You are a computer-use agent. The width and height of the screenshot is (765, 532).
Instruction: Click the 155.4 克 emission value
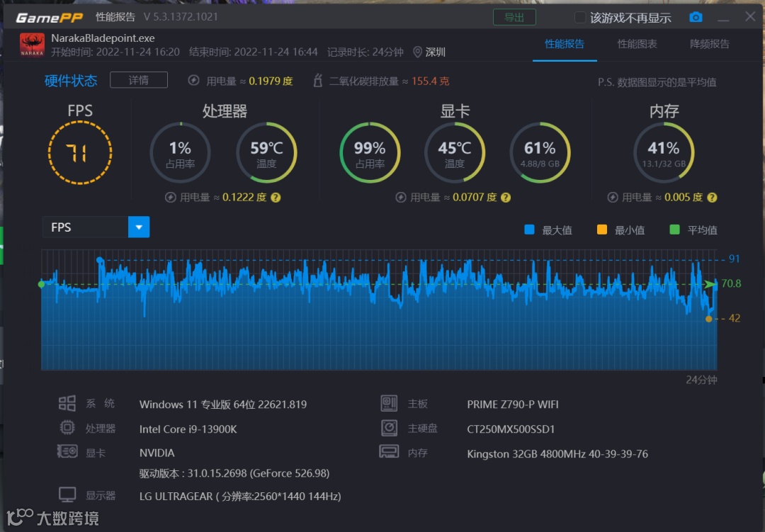pyautogui.click(x=431, y=81)
